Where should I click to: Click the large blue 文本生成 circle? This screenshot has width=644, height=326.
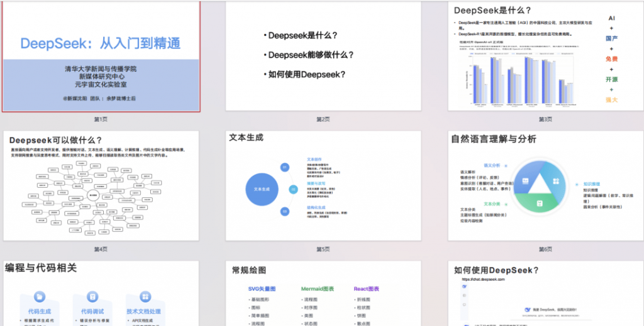click(261, 188)
